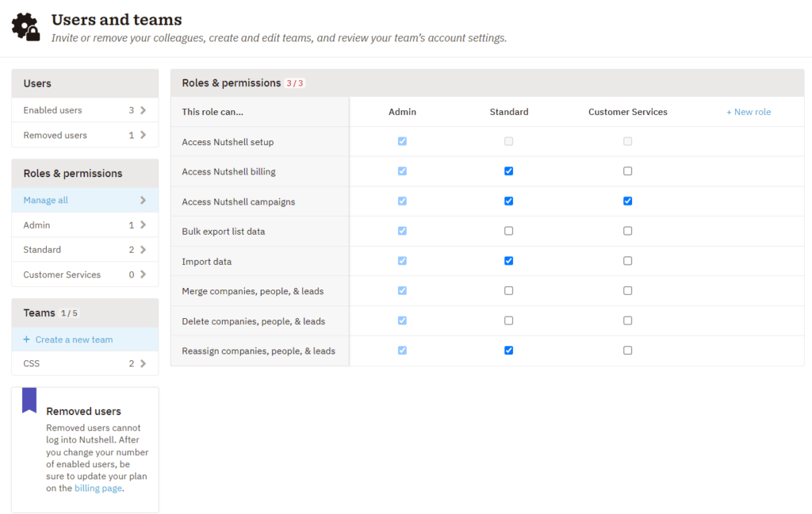The width and height of the screenshot is (812, 514).
Task: Expand the Admin role entry
Action: (85, 224)
